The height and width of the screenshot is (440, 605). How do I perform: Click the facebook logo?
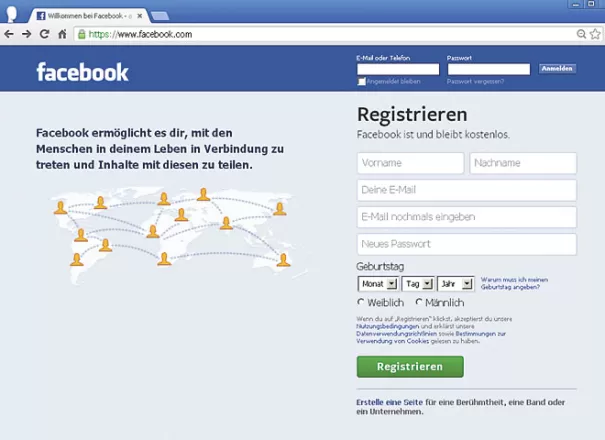(82, 72)
